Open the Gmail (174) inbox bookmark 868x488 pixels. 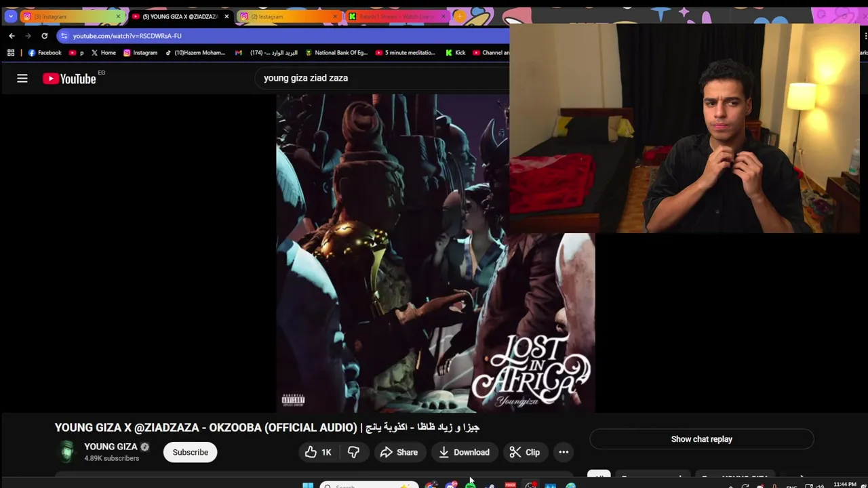[x=267, y=53]
